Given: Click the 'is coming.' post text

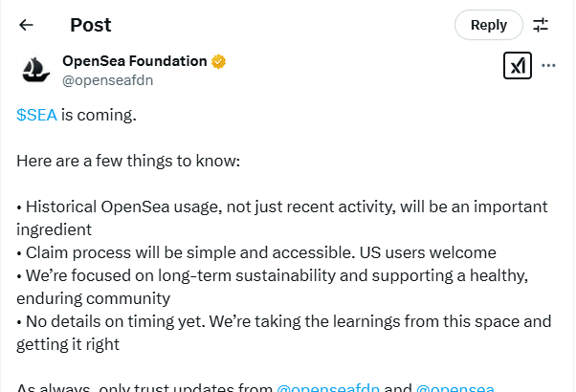Looking at the screenshot, I should coord(99,115).
